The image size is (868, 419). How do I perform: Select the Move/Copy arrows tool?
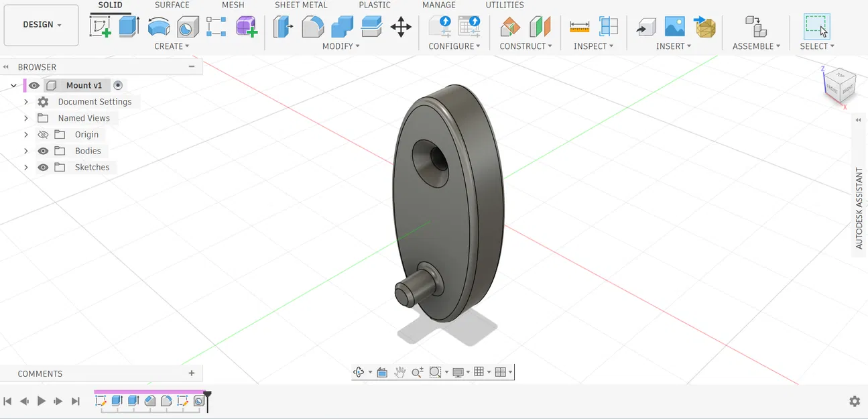pos(401,27)
